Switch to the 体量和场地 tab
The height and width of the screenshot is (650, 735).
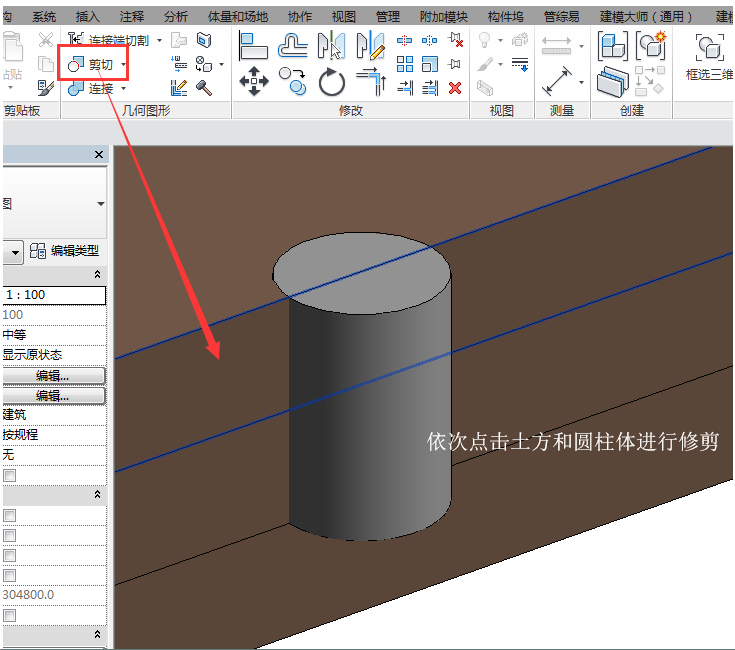pyautogui.click(x=237, y=17)
